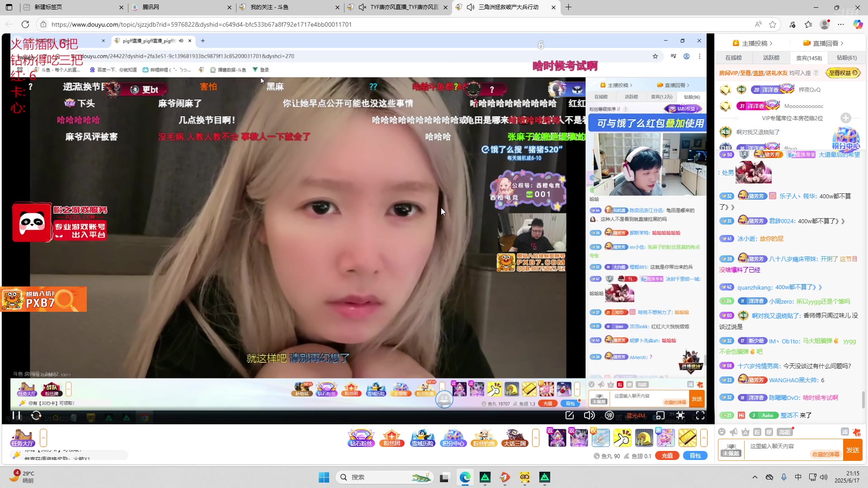Expand the gift list arrow at right end
Screen dimensions: 868x488
point(704,438)
